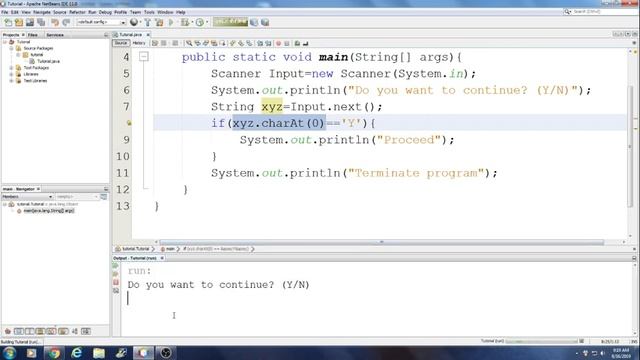This screenshot has width=640, height=360.
Task: Open Internet Explorer from the taskbar
Action: click(x=76, y=353)
